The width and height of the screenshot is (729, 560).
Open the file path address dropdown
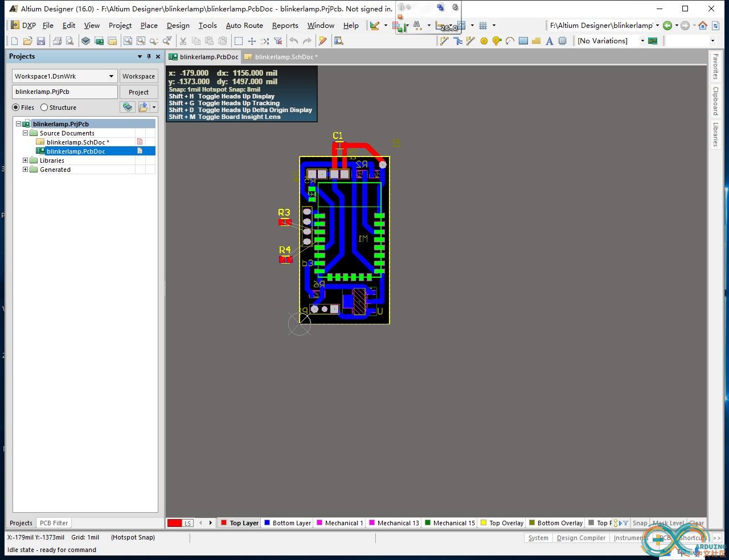tap(657, 26)
